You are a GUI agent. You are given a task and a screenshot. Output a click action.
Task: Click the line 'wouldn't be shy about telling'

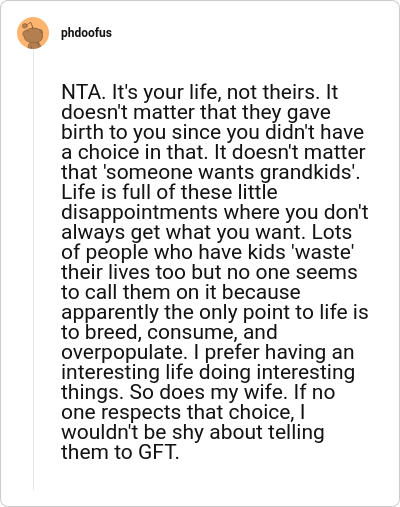193,432
